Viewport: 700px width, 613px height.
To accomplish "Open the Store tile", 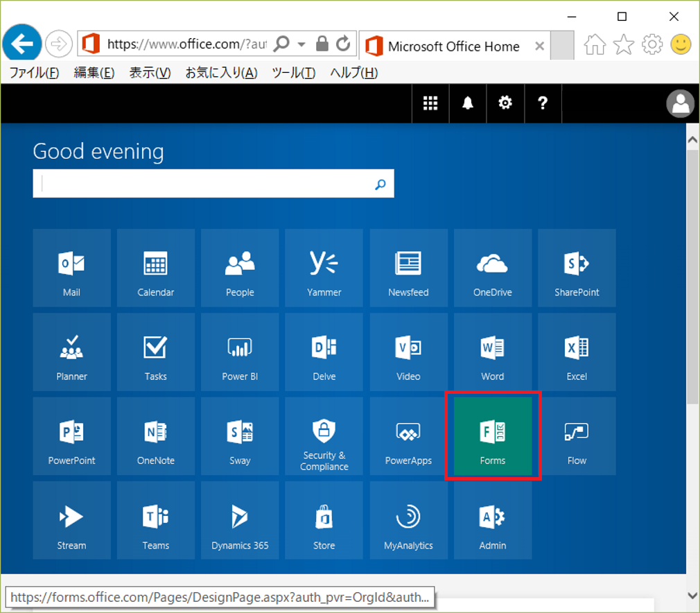I will [324, 520].
